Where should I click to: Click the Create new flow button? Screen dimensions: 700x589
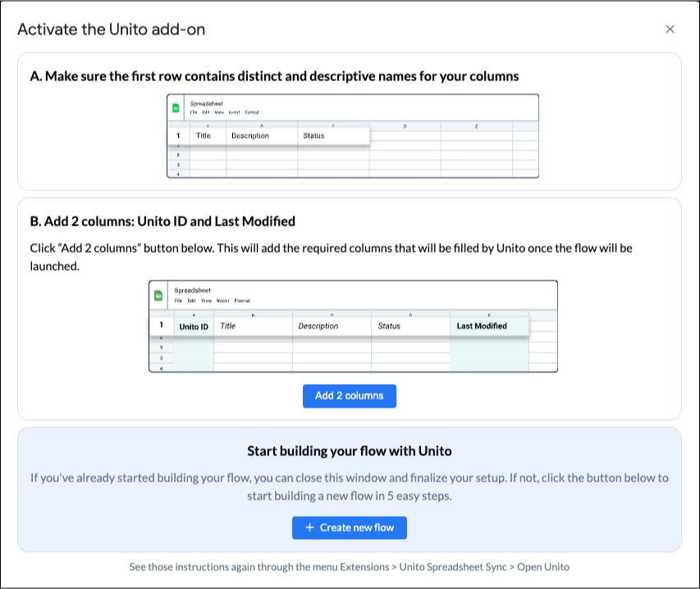click(349, 527)
